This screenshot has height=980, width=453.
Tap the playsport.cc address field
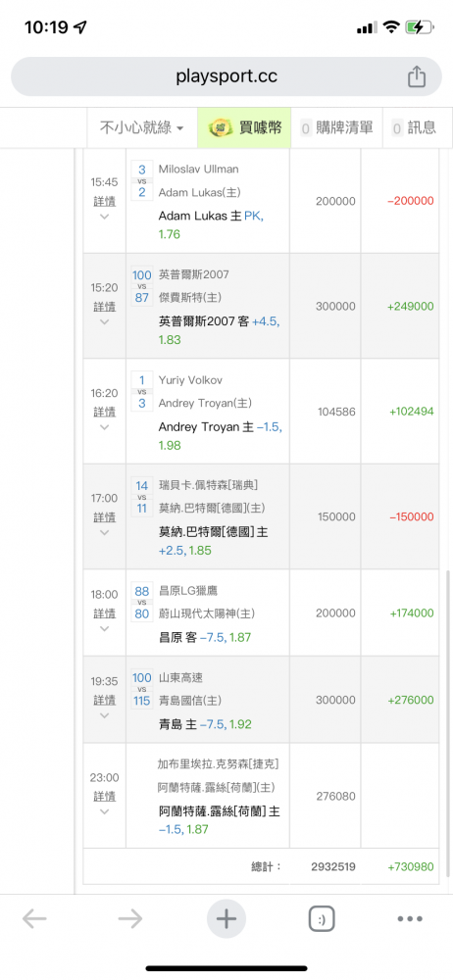(226, 76)
